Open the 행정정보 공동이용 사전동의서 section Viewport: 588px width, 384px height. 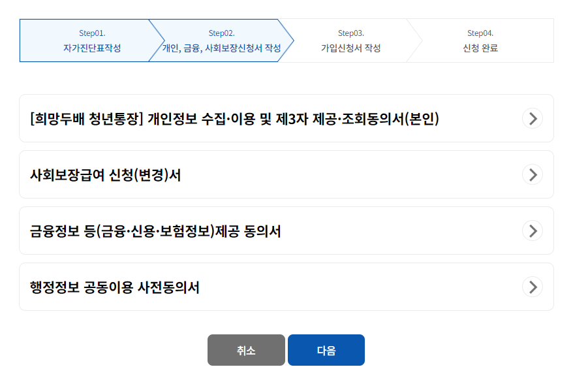(x=287, y=287)
